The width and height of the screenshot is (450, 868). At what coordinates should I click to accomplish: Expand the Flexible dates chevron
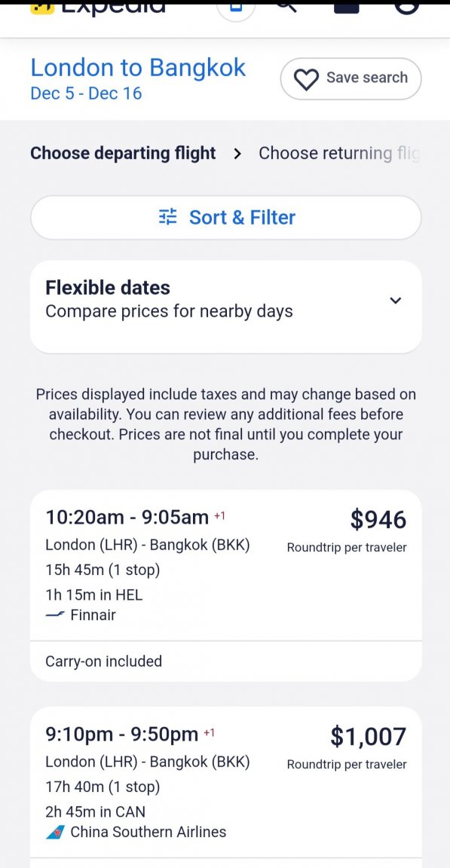395,301
